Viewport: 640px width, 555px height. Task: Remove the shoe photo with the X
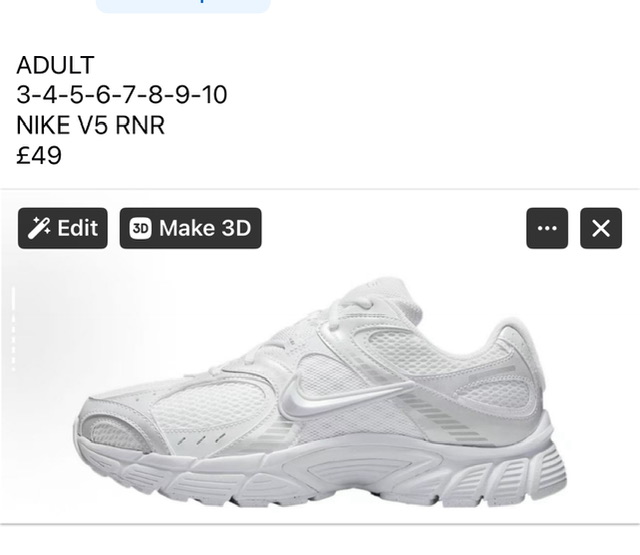[x=601, y=228]
